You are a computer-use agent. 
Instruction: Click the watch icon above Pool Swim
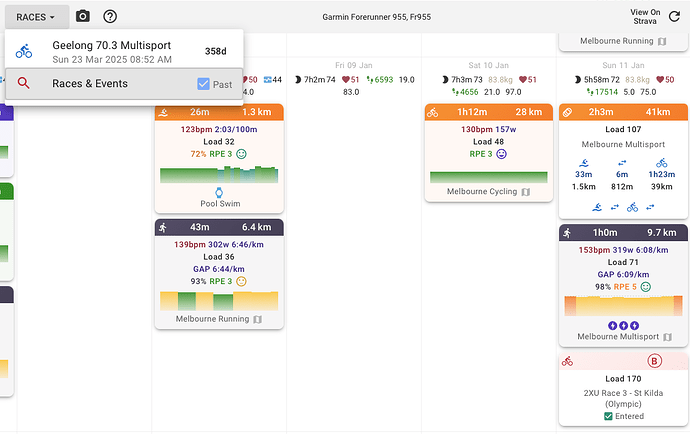[x=220, y=191]
